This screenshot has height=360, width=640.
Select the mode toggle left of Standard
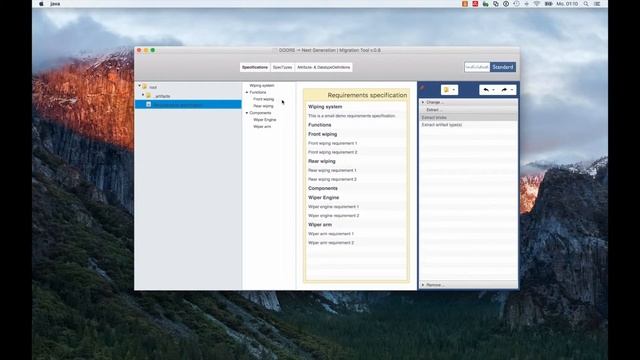pos(477,67)
